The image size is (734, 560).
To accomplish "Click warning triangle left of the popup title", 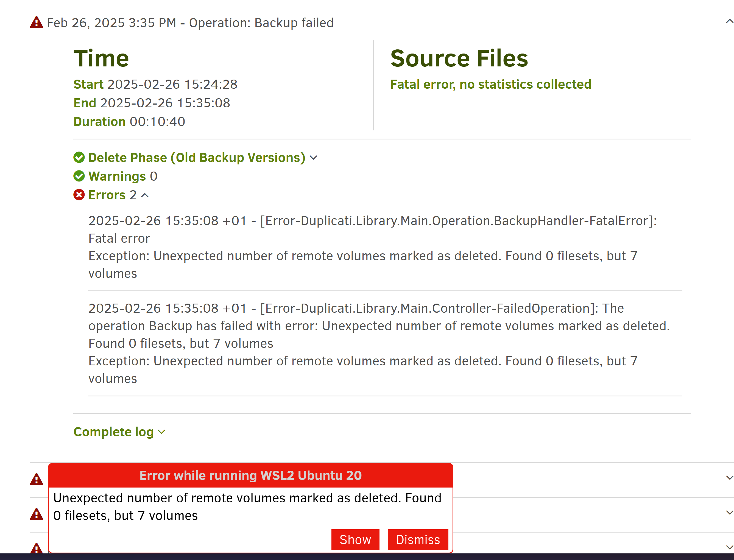I will 36,479.
